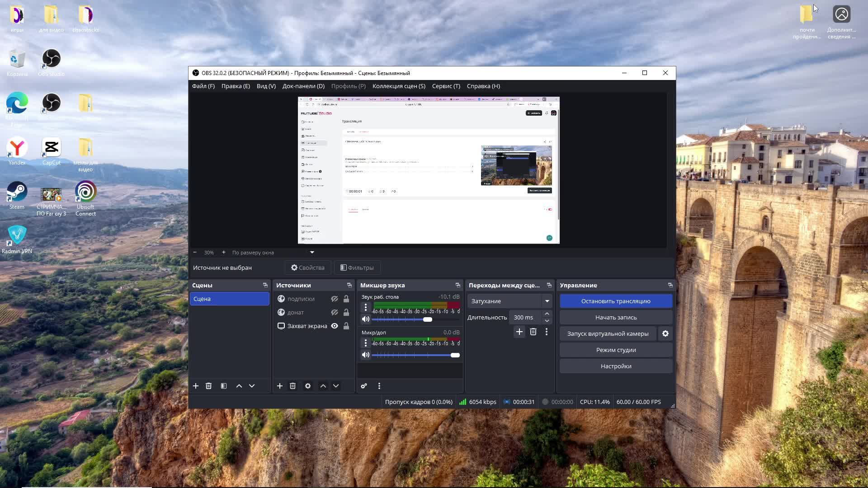Increase transition duration with up arrow
This screenshot has height=488, width=868.
(x=547, y=314)
